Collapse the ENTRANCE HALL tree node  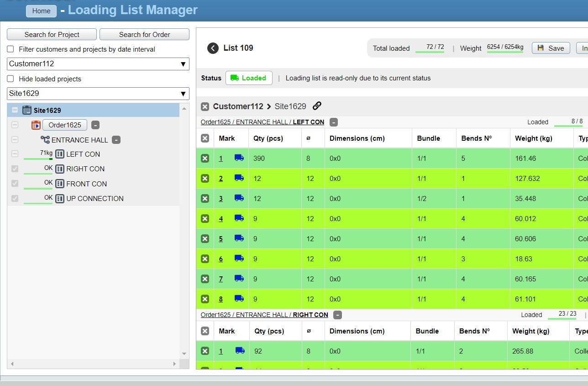click(x=116, y=140)
